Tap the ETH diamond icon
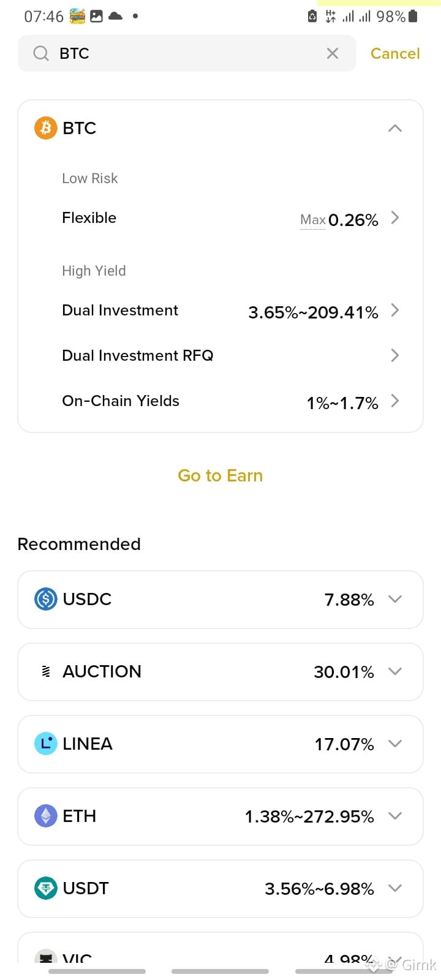 (46, 816)
